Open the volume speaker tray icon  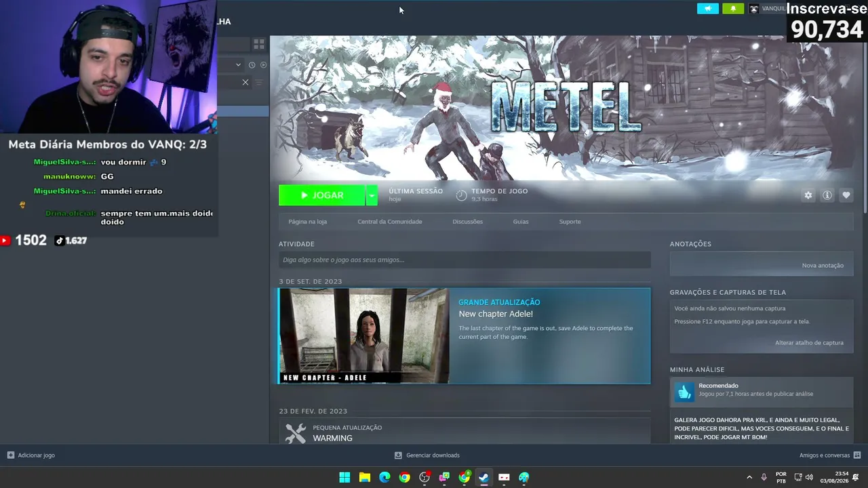809,477
